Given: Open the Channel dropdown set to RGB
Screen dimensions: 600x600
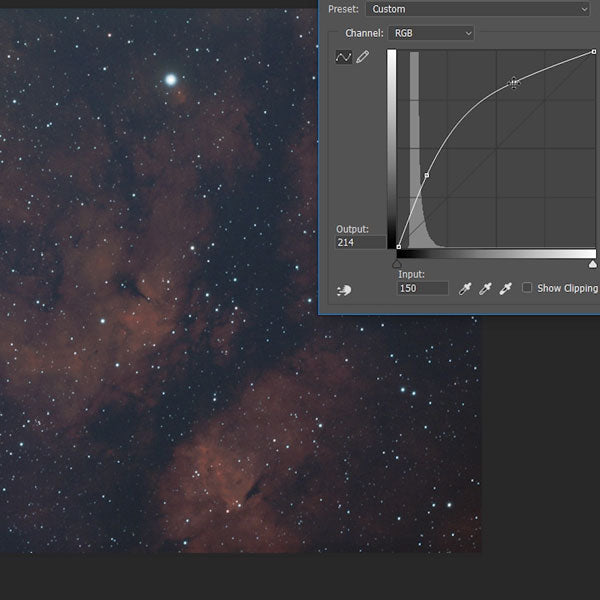Looking at the screenshot, I should click(x=431, y=33).
